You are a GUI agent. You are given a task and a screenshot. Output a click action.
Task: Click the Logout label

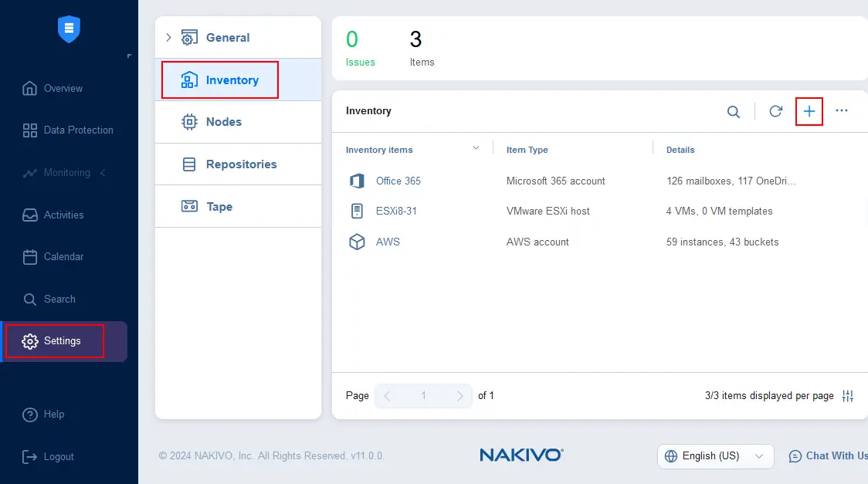59,457
